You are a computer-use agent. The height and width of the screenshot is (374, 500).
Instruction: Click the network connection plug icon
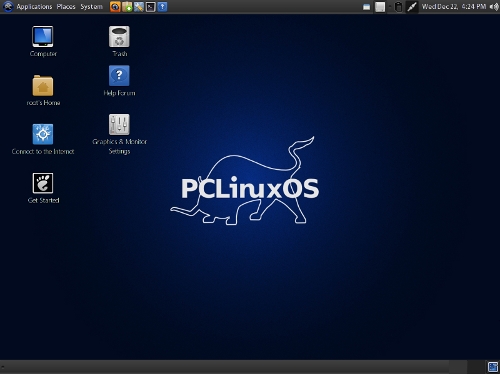tap(412, 7)
